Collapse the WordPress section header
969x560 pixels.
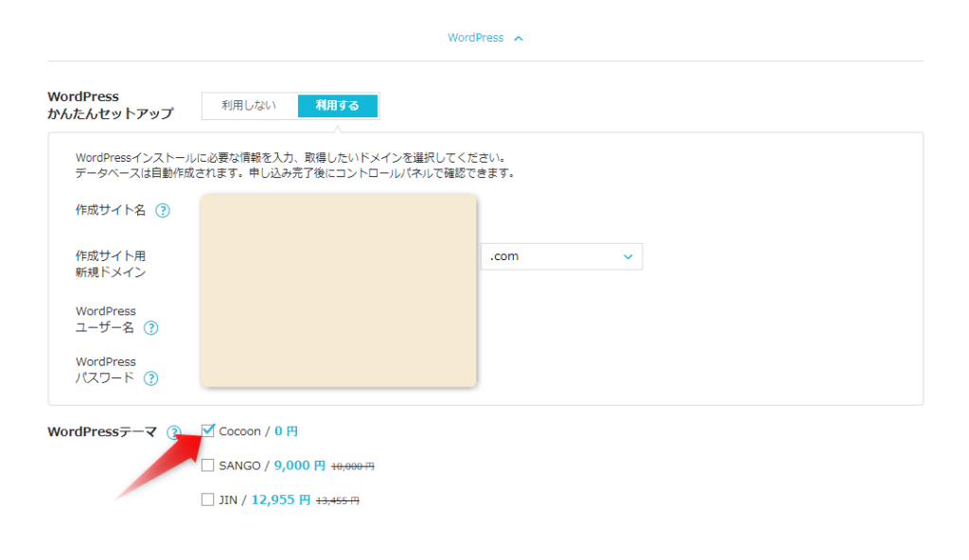tap(485, 38)
